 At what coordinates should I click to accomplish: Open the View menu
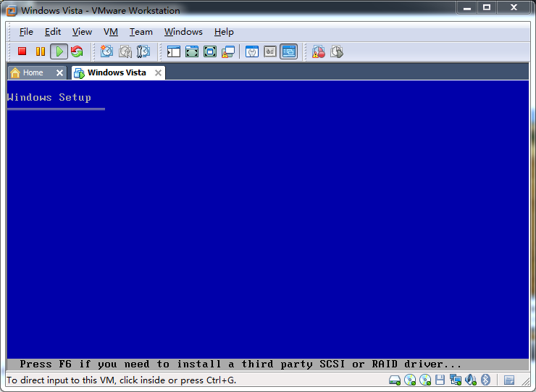click(82, 32)
